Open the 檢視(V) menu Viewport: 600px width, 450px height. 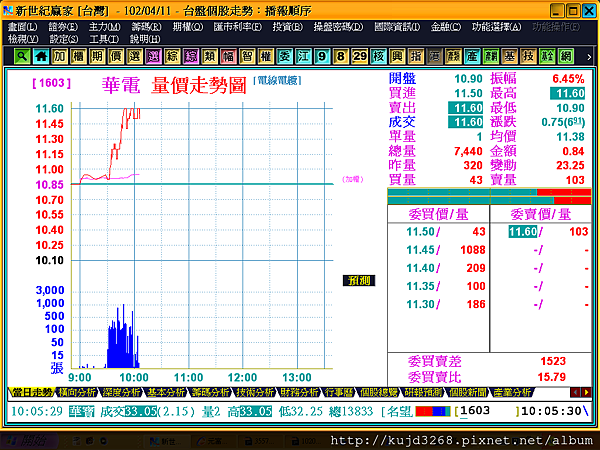[x=23, y=39]
